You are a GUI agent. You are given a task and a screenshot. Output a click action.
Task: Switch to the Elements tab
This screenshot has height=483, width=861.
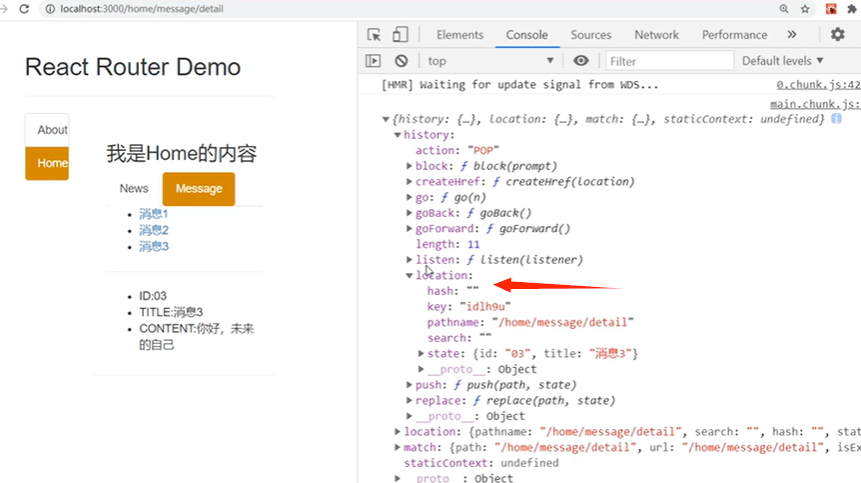click(x=460, y=35)
